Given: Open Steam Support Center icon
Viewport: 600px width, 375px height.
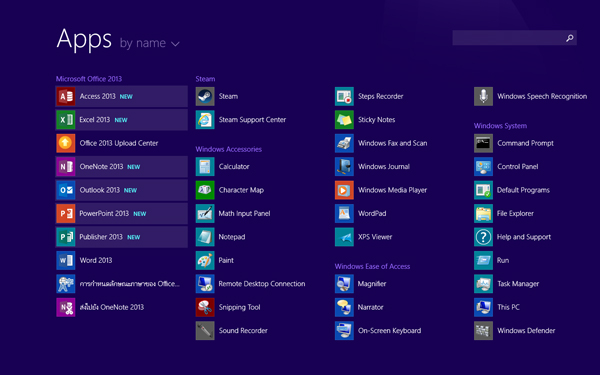Looking at the screenshot, I should 205,120.
